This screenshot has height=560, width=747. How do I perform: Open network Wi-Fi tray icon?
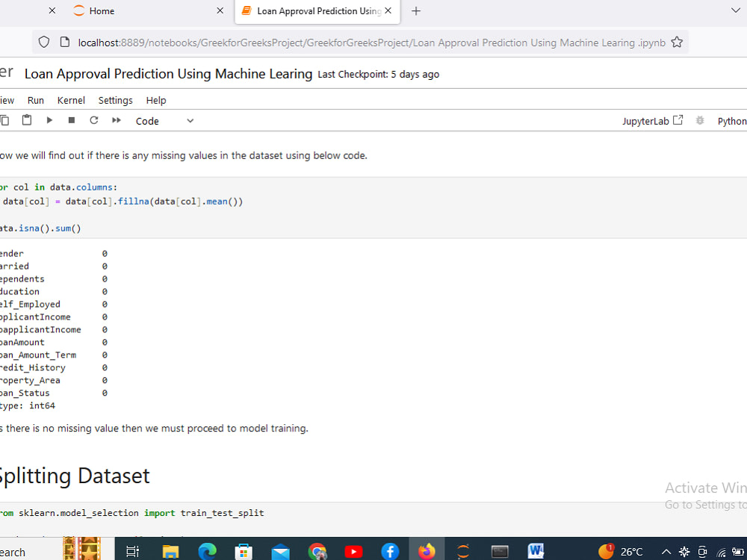click(x=721, y=553)
